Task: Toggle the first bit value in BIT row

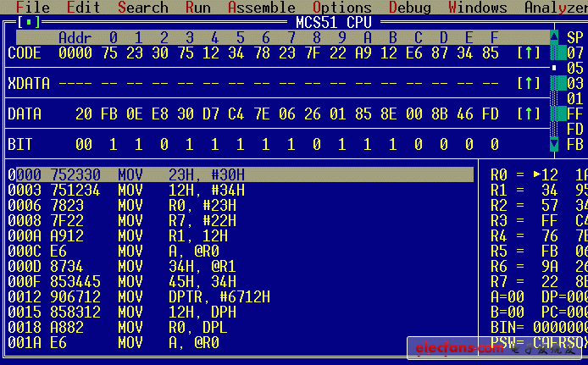Action: pyautogui.click(x=114, y=145)
